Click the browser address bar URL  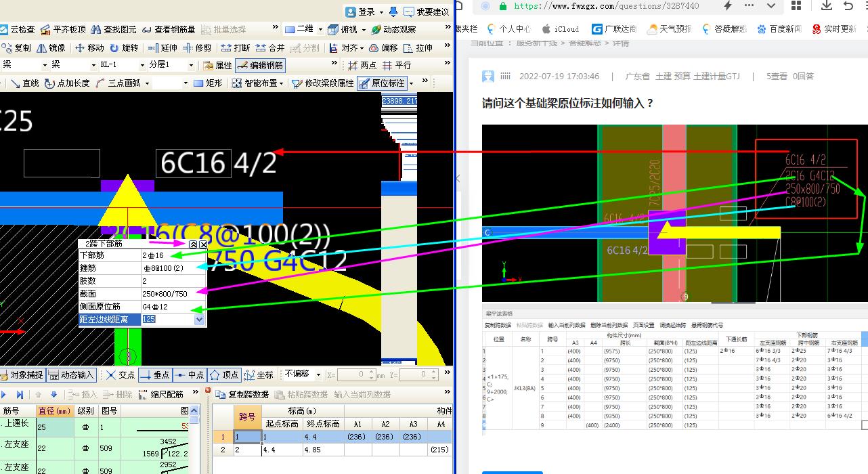pyautogui.click(x=607, y=5)
